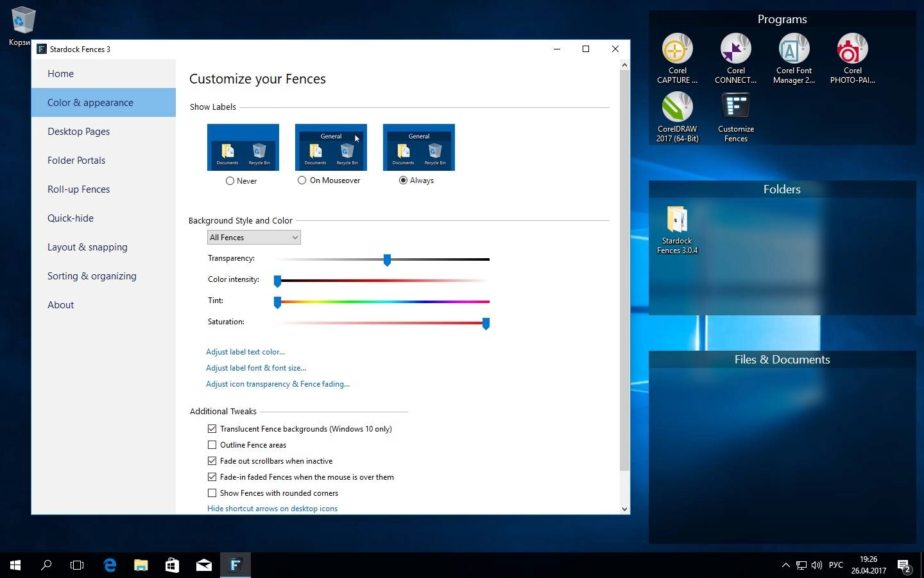The image size is (924, 578).
Task: Click Stardock Fences taskbar button
Action: coord(235,565)
